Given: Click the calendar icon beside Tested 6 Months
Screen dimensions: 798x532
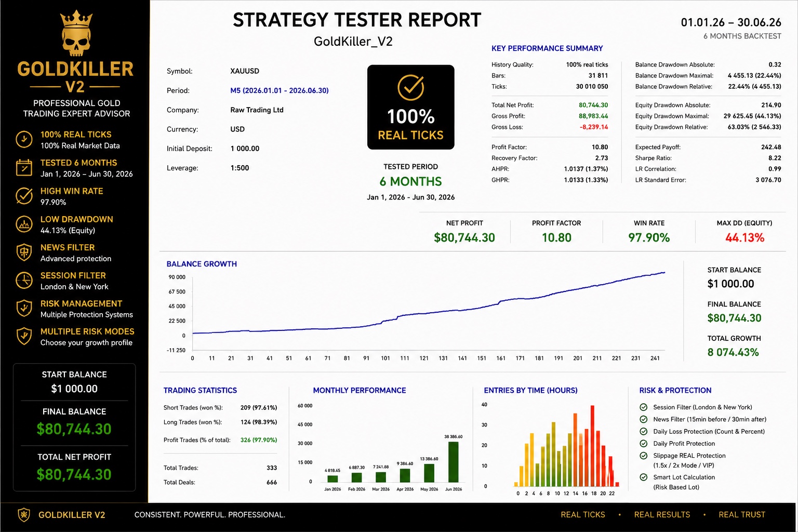Looking at the screenshot, I should tap(24, 167).
